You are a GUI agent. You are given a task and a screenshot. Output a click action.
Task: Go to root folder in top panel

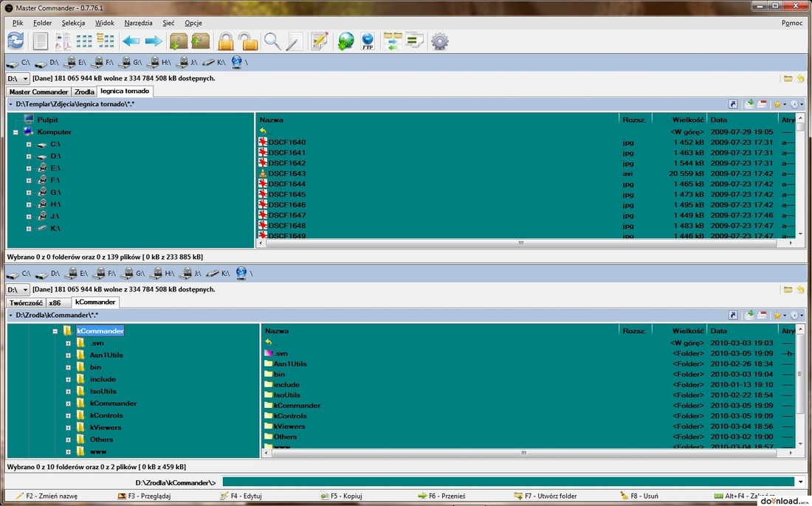(788, 79)
